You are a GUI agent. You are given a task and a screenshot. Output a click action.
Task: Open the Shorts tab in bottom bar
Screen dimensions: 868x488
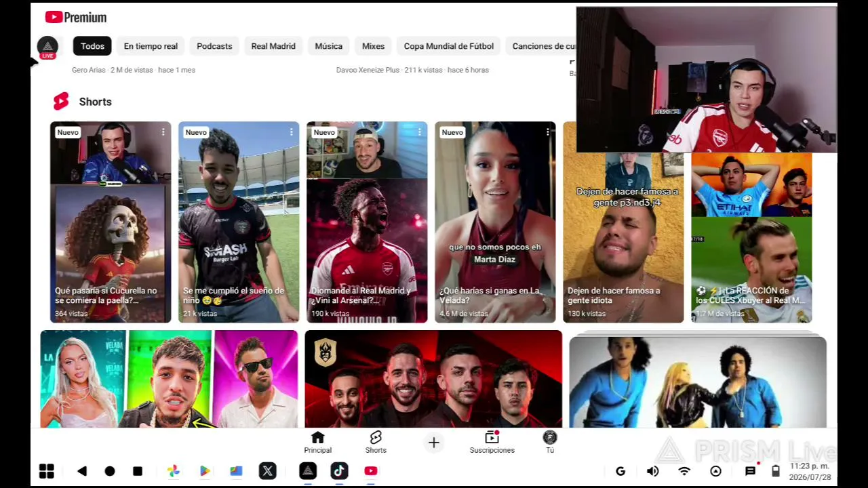coord(376,443)
